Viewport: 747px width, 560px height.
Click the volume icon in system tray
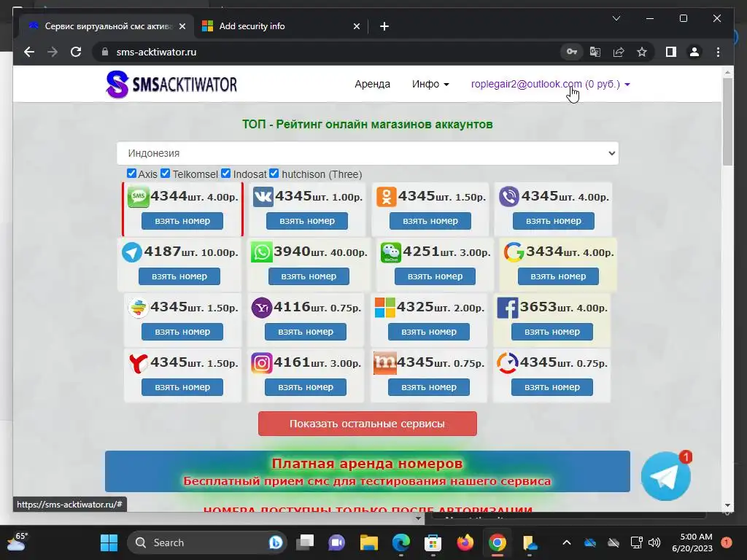(654, 542)
